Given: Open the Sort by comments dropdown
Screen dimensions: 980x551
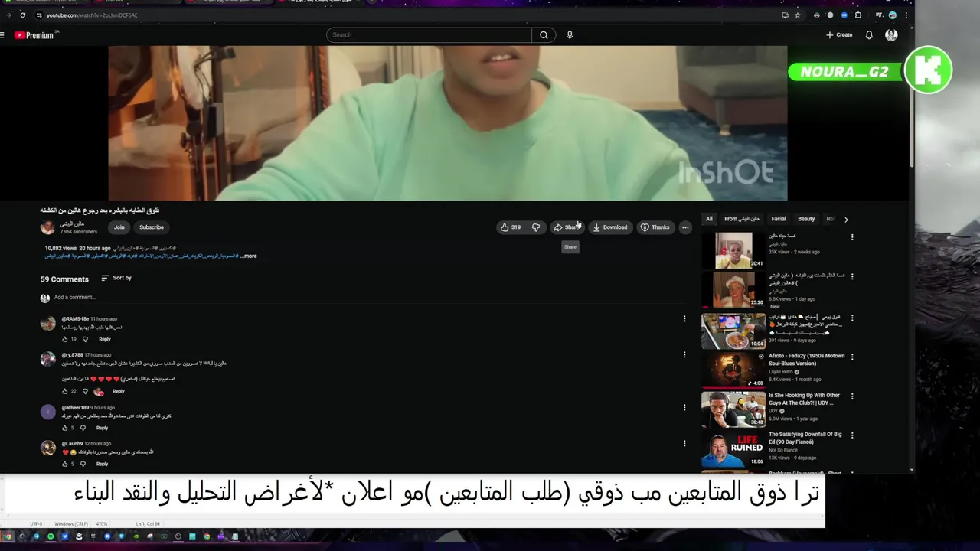Looking at the screenshot, I should coord(116,278).
